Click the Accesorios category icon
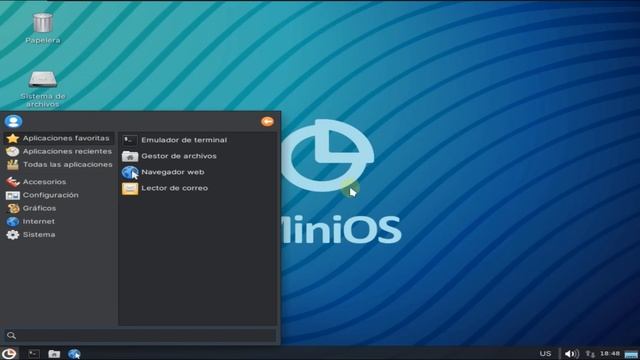This screenshot has height=360, width=640. coord(13,182)
